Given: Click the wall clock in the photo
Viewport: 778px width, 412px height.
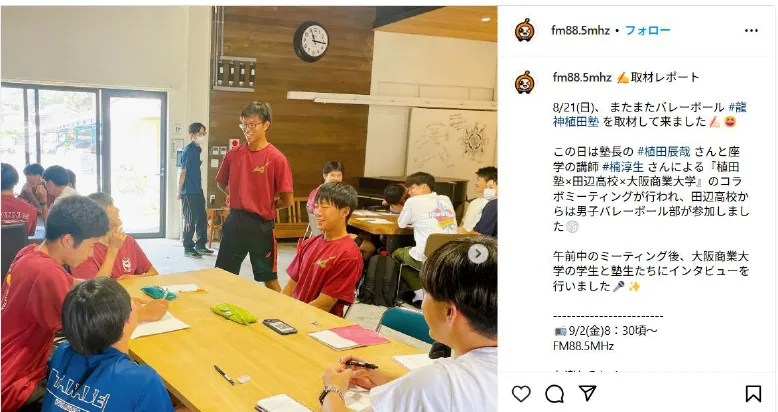Looking at the screenshot, I should pyautogui.click(x=311, y=42).
